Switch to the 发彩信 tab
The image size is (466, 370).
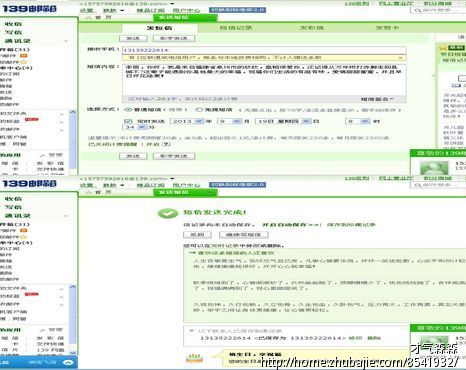311,28
